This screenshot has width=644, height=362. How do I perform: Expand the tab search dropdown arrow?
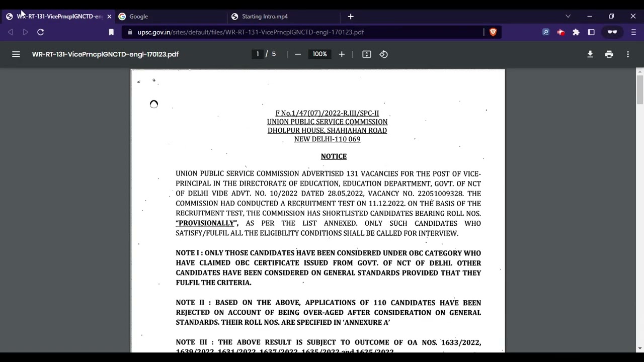coord(568,17)
